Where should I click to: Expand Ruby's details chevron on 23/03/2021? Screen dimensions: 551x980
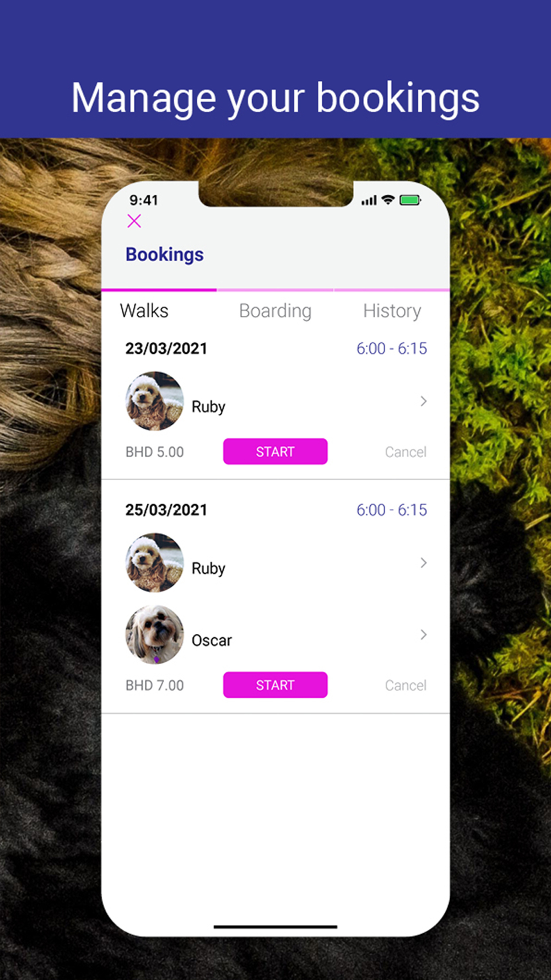423,401
